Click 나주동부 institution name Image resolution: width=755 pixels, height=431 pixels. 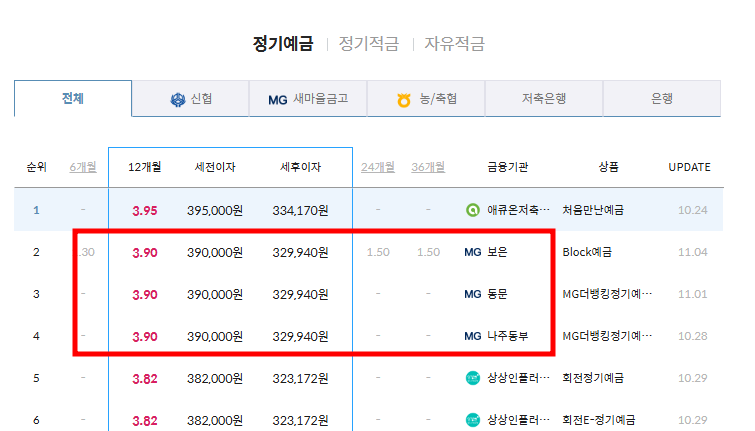[508, 336]
